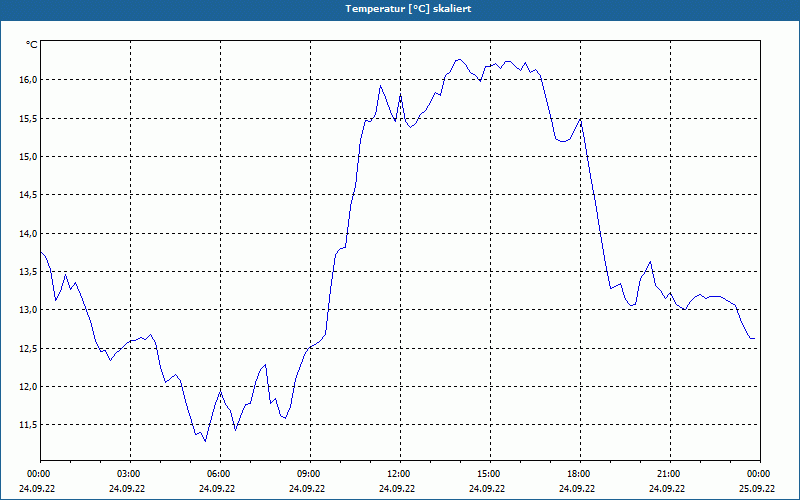
Task: Click the 18:00 time label
Action: click(581, 474)
